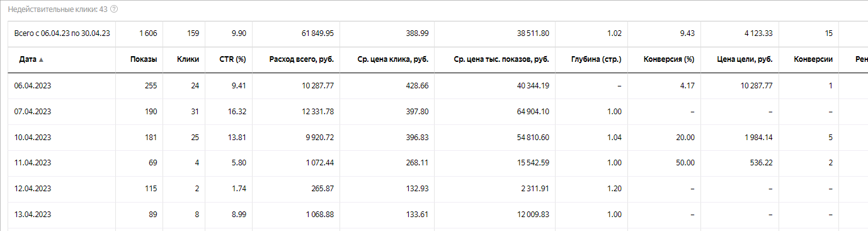
Task: Sort table by Показы column
Action: (x=144, y=59)
